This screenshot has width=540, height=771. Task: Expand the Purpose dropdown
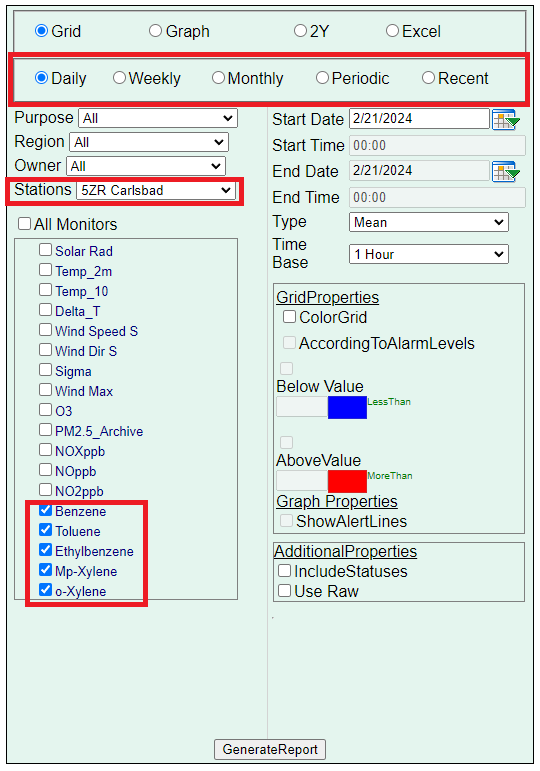pyautogui.click(x=158, y=118)
